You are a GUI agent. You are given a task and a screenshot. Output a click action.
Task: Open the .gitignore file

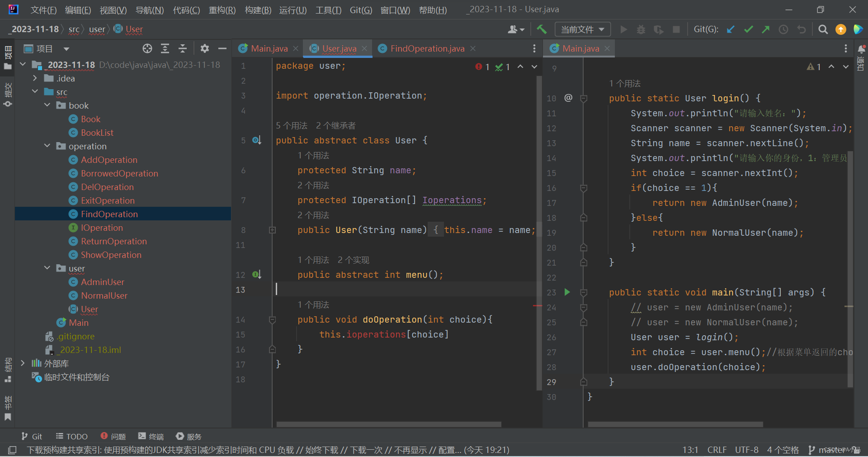[x=75, y=336]
